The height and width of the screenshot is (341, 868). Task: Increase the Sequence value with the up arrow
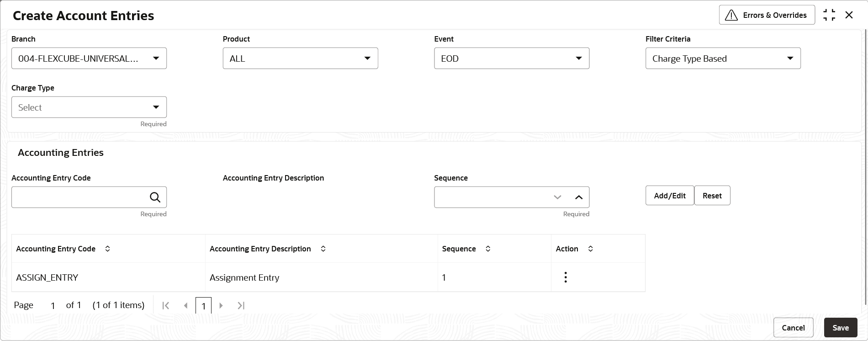(x=579, y=197)
